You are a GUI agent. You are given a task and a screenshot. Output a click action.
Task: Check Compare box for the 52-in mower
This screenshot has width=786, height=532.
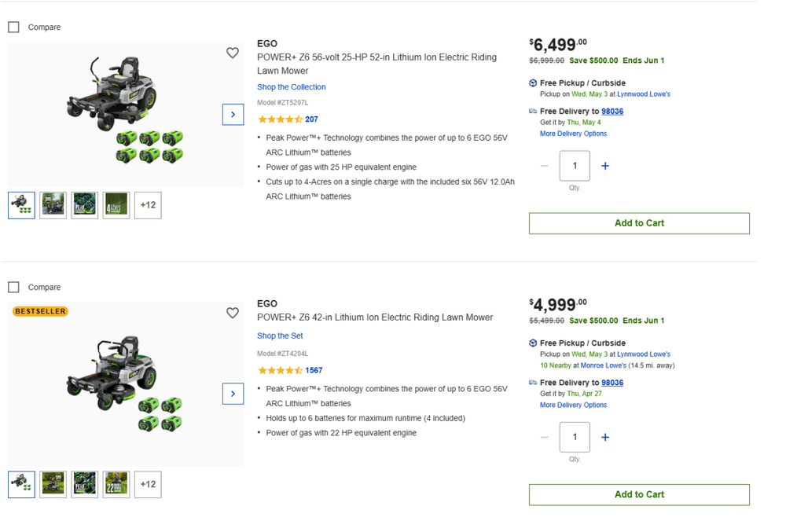coord(14,27)
